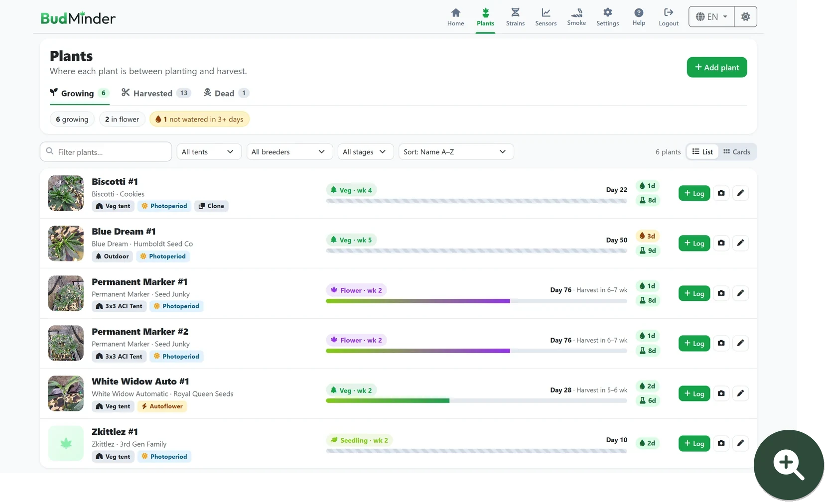
Task: Click the watering badge 3d on Blue Dream
Action: click(648, 236)
